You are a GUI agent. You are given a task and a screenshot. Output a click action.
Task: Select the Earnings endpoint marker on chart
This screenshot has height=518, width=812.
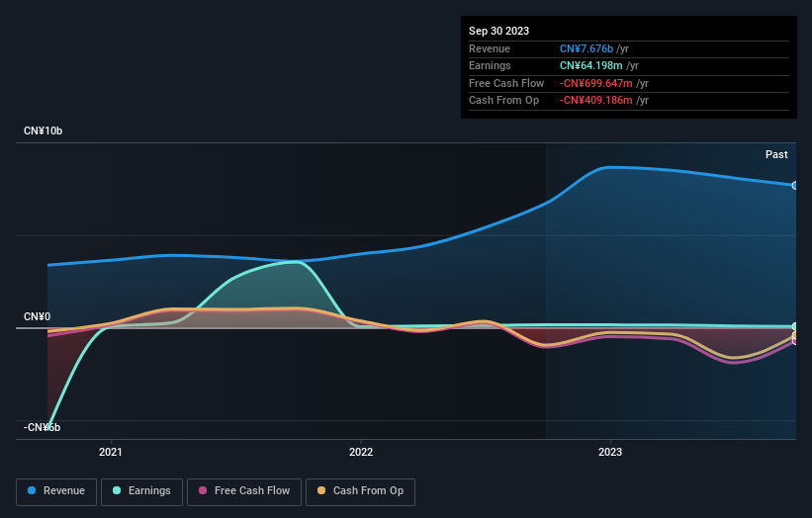[795, 326]
